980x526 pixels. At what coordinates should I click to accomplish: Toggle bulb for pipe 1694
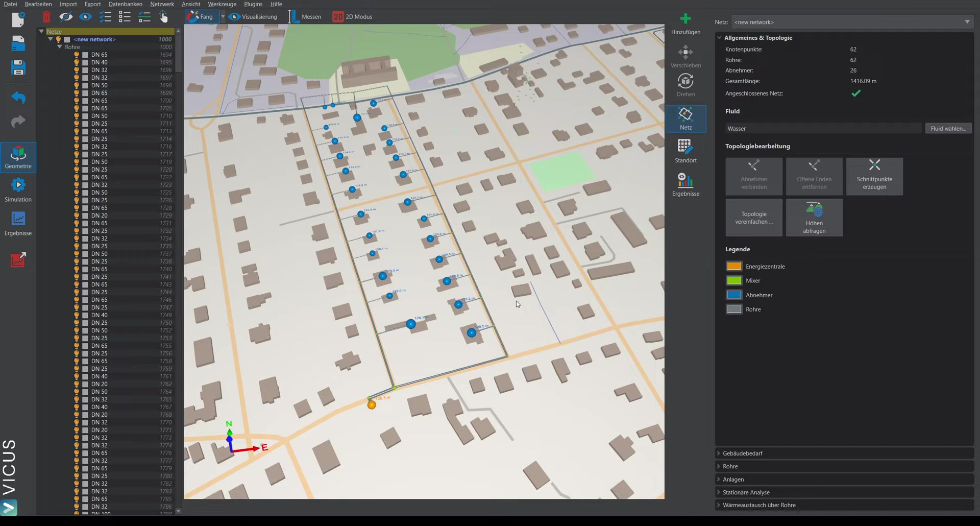click(77, 55)
